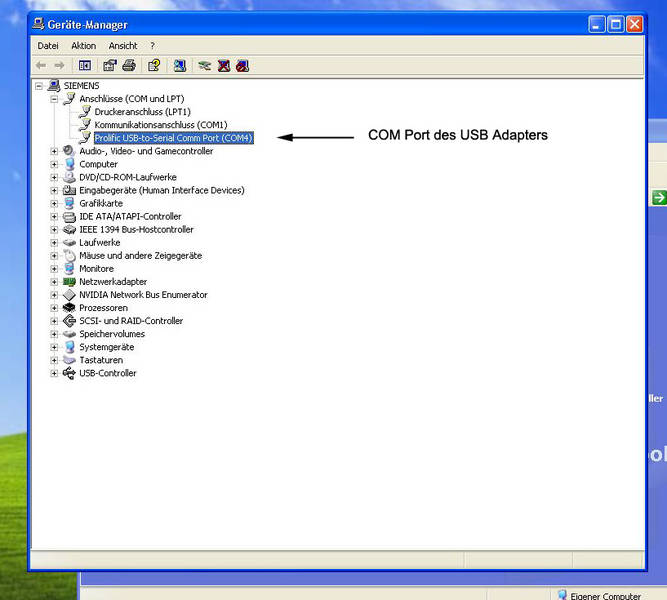Open the Datei menu
The width and height of the screenshot is (667, 600).
pyautogui.click(x=48, y=46)
